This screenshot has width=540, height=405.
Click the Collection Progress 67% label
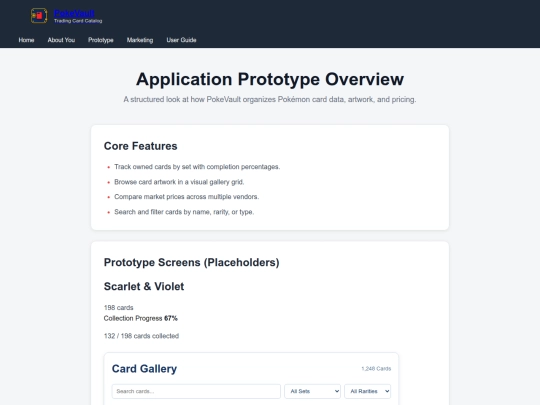point(141,318)
